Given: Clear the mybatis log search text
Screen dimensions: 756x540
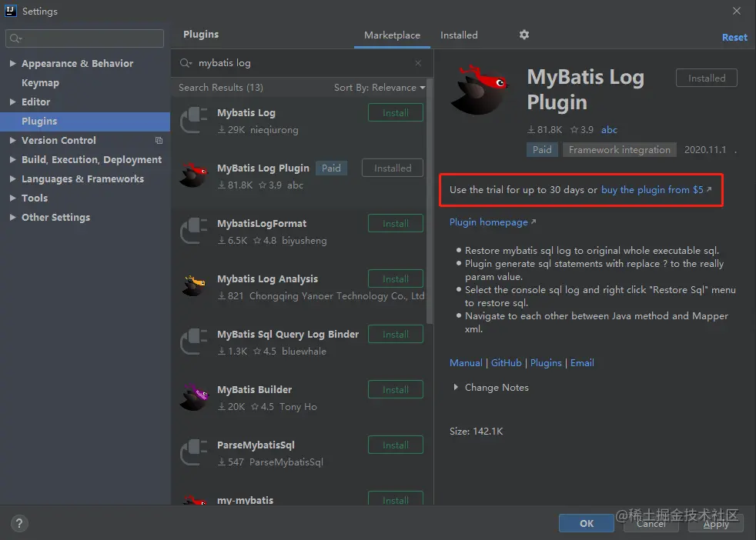Looking at the screenshot, I should pos(418,63).
